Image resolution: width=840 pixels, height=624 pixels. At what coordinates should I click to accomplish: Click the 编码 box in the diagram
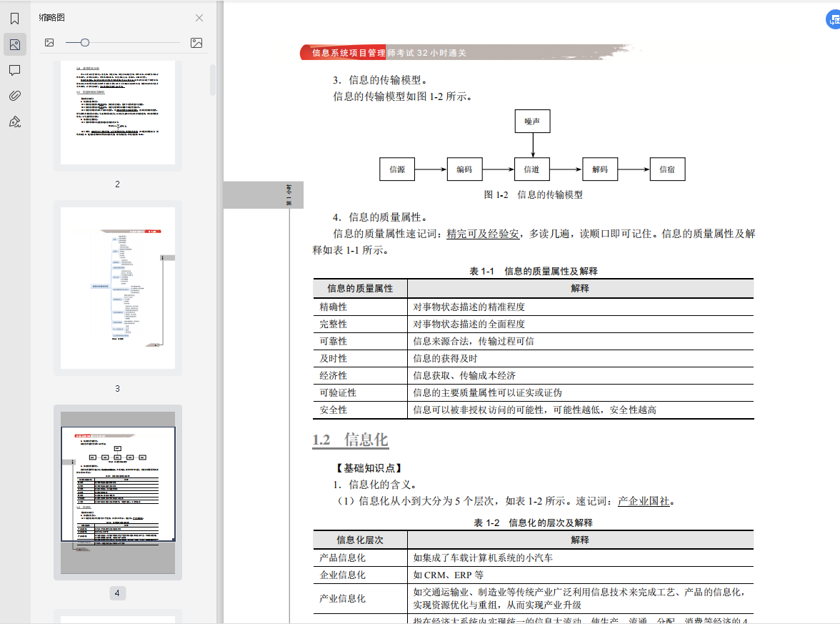(464, 169)
